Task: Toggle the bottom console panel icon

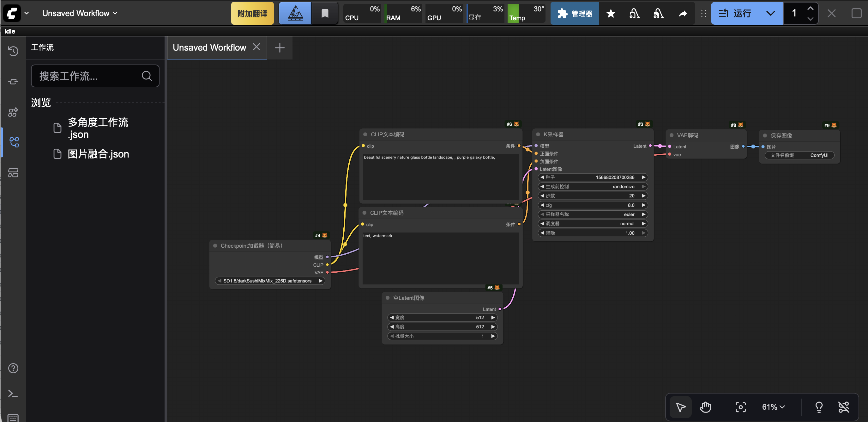Action: (x=13, y=393)
